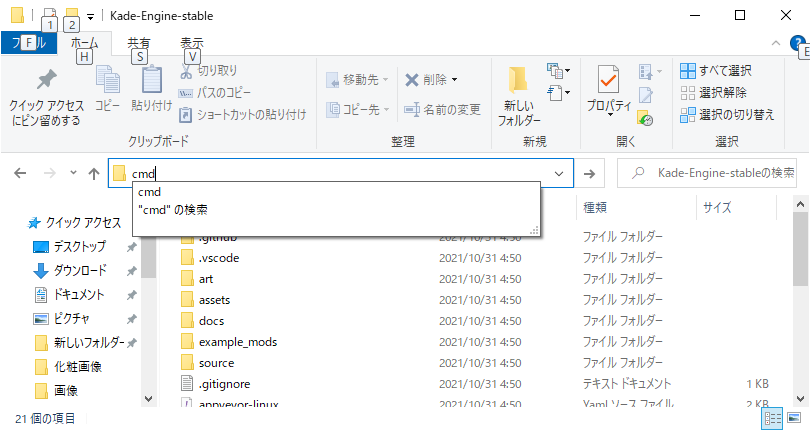Open Quick Access Toolbar customize dropdown

[x=90, y=17]
